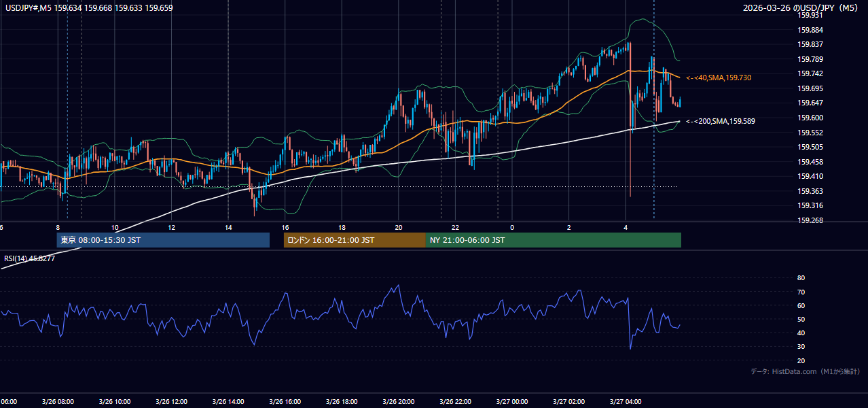Click the 2026-03-26 のUSD/JPY (M5) heading
This screenshot has width=868, height=408.
[801, 8]
